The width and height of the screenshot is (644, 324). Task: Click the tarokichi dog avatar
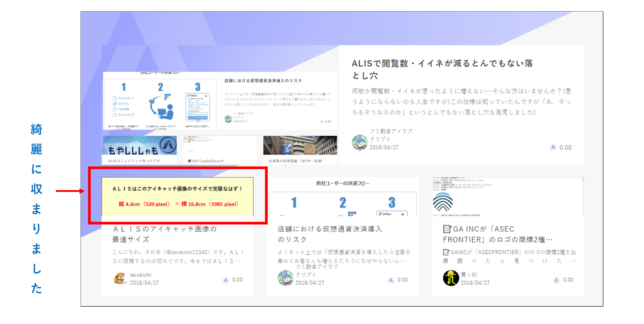point(120,278)
